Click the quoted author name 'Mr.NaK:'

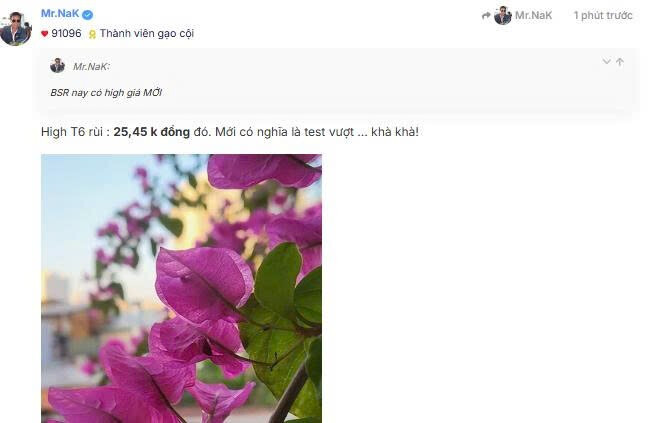point(91,67)
